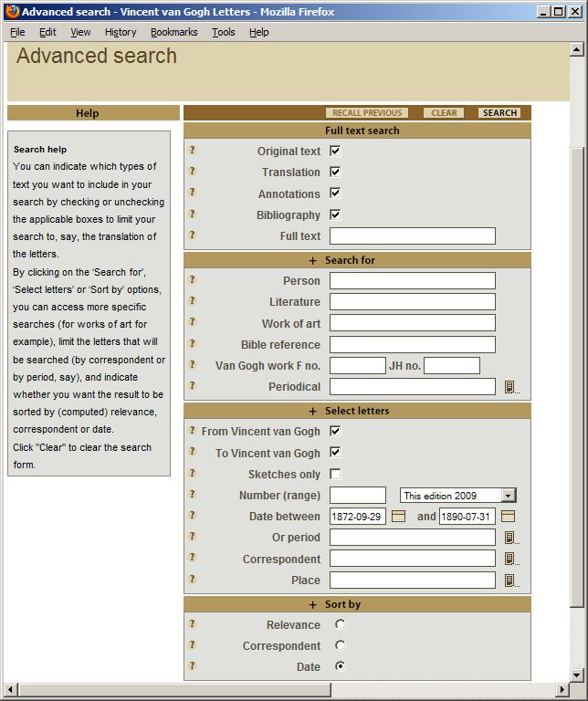Collapse the Sort by section header

pyautogui.click(x=357, y=604)
